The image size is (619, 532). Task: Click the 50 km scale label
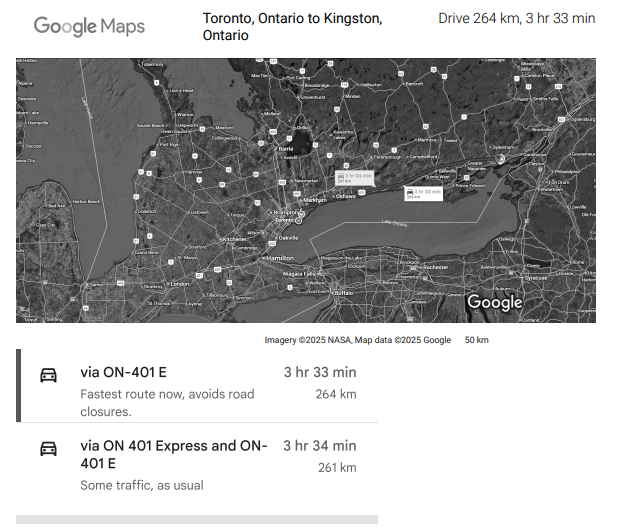point(476,340)
